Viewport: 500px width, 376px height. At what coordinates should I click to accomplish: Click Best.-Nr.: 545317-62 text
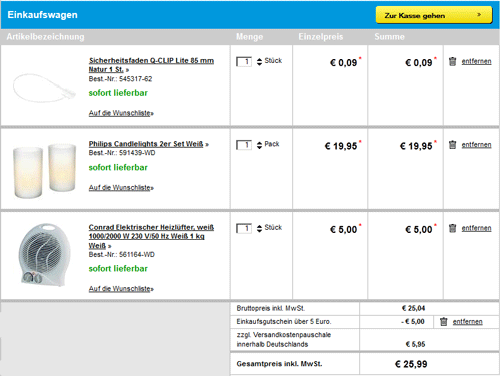pyautogui.click(x=120, y=79)
